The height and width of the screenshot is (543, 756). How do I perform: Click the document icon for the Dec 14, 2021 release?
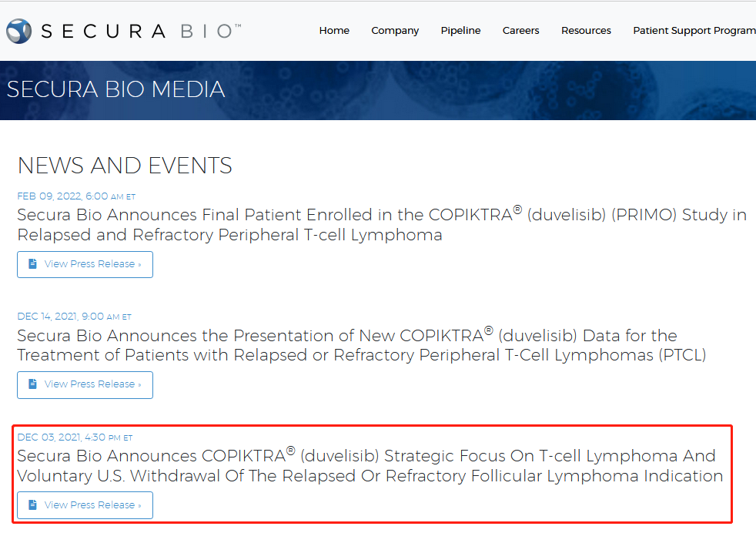coord(32,384)
